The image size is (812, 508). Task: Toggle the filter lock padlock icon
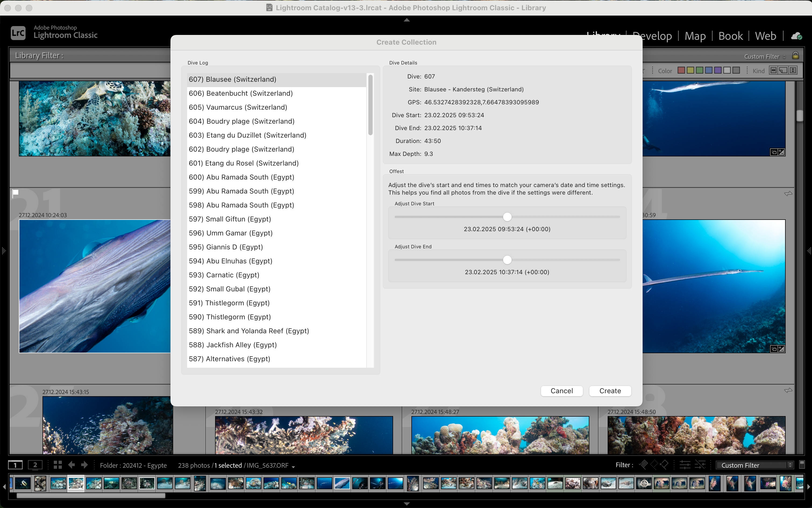tap(796, 55)
